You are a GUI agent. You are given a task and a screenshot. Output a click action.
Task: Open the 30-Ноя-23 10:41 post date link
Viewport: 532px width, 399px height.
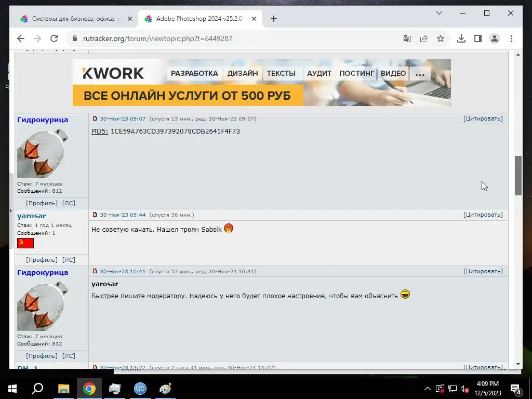[123, 271]
